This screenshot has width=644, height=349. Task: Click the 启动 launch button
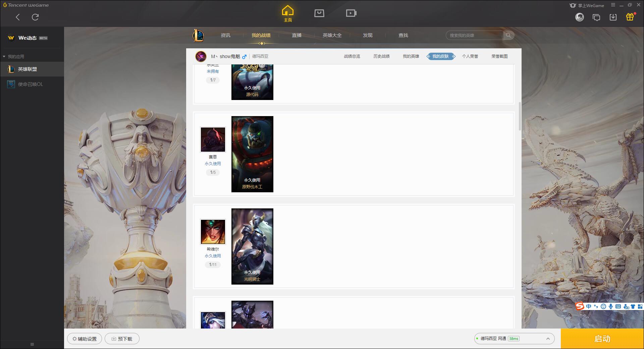coord(602,339)
